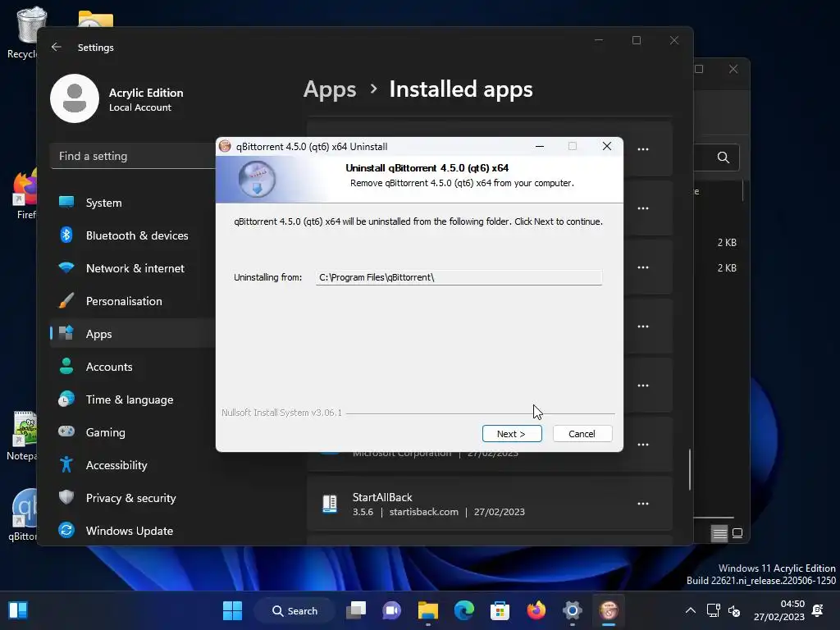Click the Acrylic Edition profile avatar
Screen dimensions: 840x630
75,98
